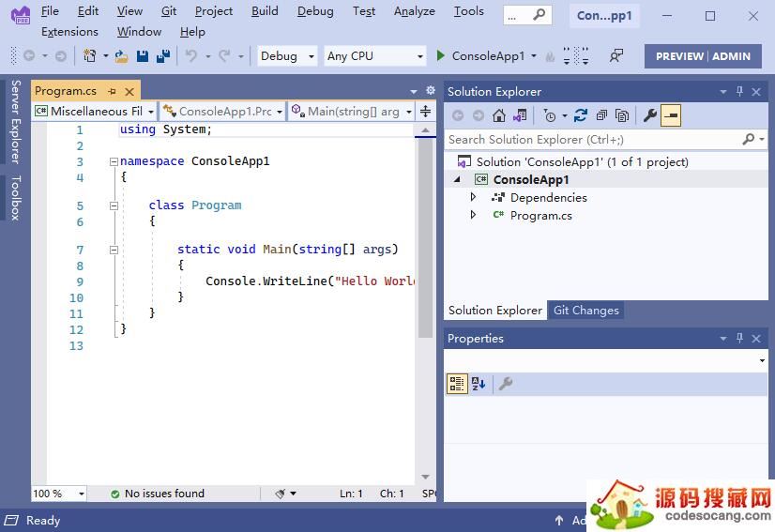Screen dimensions: 775x532
Task: Open the Edit menu
Action: [x=88, y=11]
